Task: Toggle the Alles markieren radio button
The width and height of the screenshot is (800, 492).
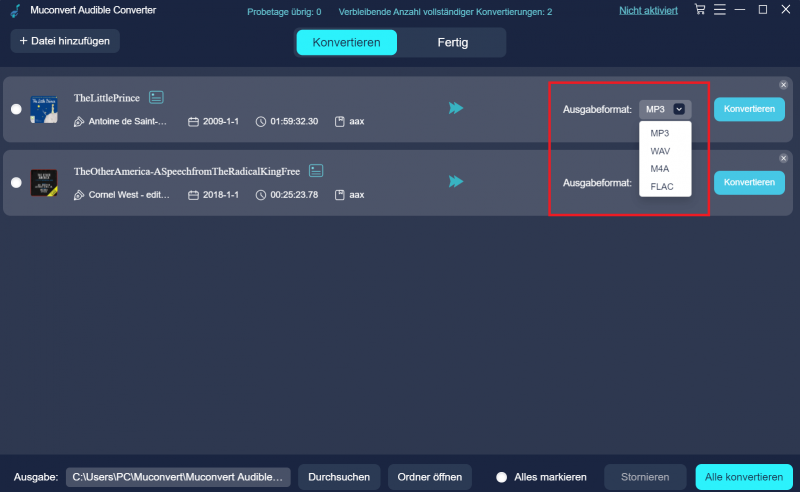Action: (x=502, y=477)
